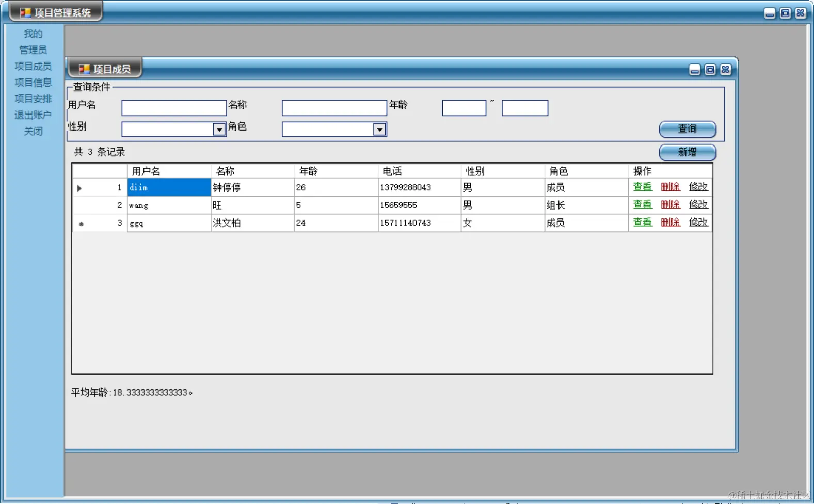Sort by the 性别 column header
Image resolution: width=814 pixels, height=504 pixels.
[503, 171]
